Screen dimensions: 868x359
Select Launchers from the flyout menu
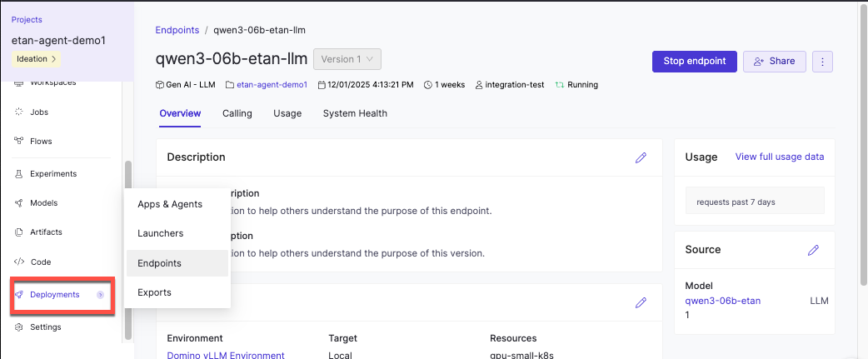[x=177, y=233]
